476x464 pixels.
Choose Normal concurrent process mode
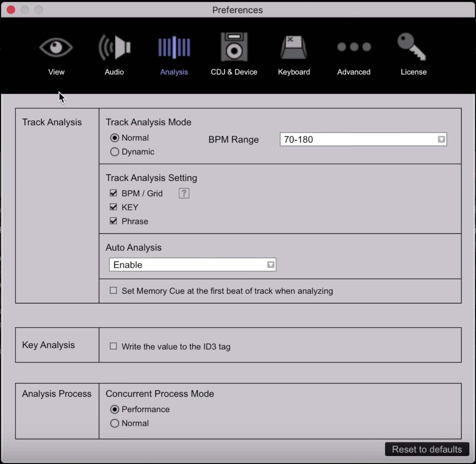115,423
